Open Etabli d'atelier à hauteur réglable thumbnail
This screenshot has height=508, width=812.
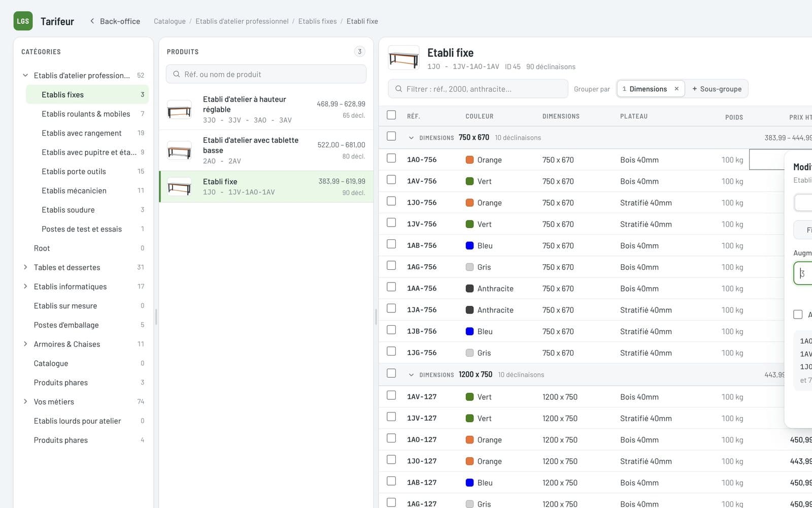180,110
